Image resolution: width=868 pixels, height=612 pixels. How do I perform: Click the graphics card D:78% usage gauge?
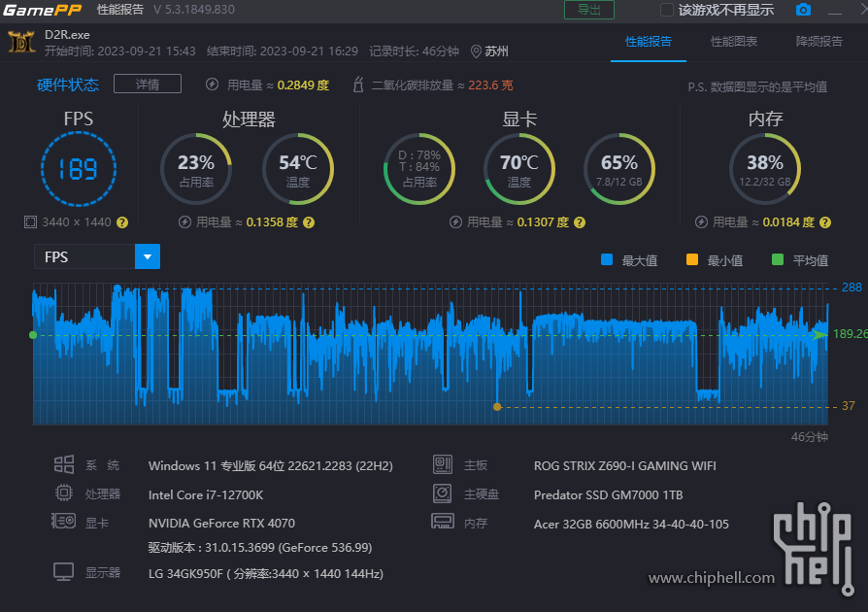419,169
